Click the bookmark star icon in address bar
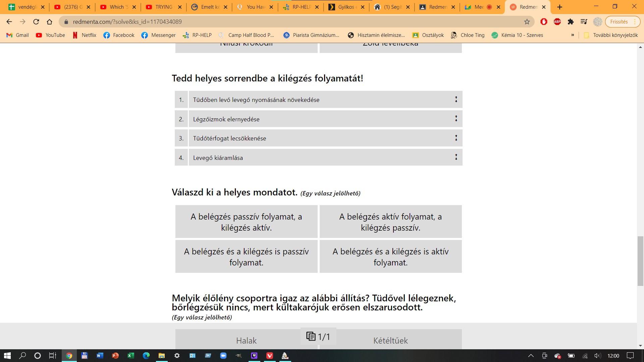This screenshot has width=644, height=362. pyautogui.click(x=527, y=22)
